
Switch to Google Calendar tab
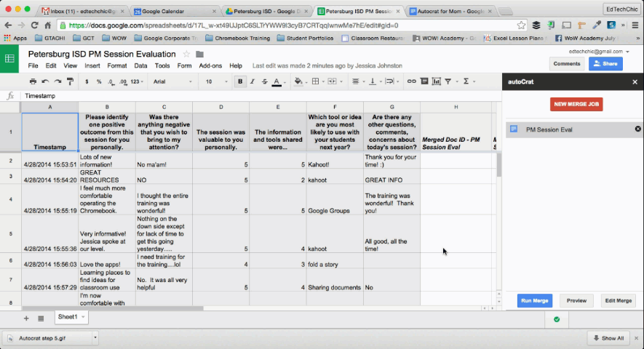pos(175,11)
